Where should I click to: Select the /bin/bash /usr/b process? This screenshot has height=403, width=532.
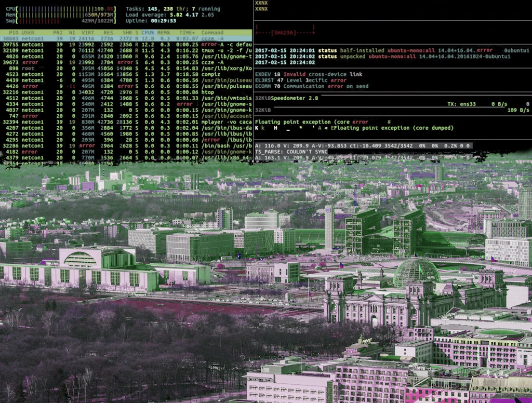pos(126,146)
